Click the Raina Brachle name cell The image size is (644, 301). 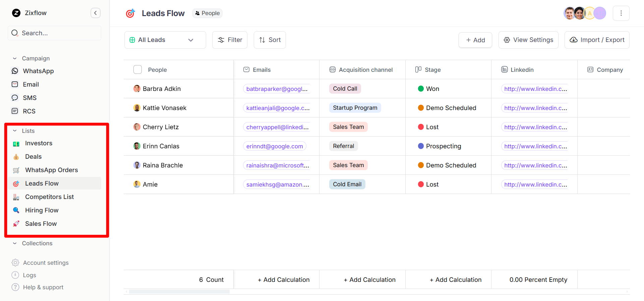pyautogui.click(x=179, y=165)
